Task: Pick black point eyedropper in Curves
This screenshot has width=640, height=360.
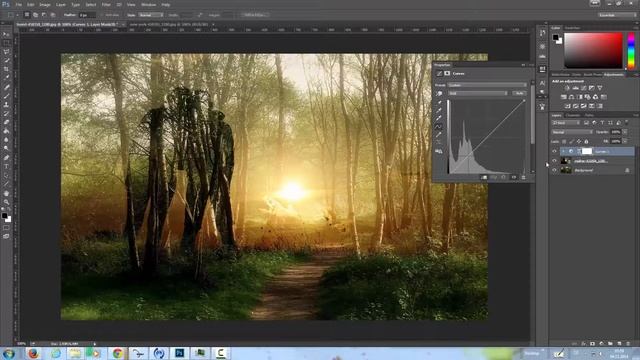Action: click(439, 102)
